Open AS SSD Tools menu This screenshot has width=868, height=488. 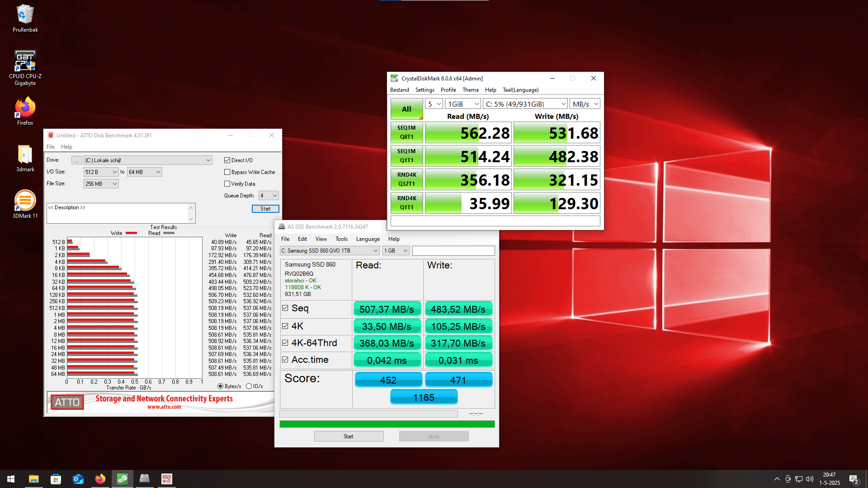pyautogui.click(x=341, y=239)
